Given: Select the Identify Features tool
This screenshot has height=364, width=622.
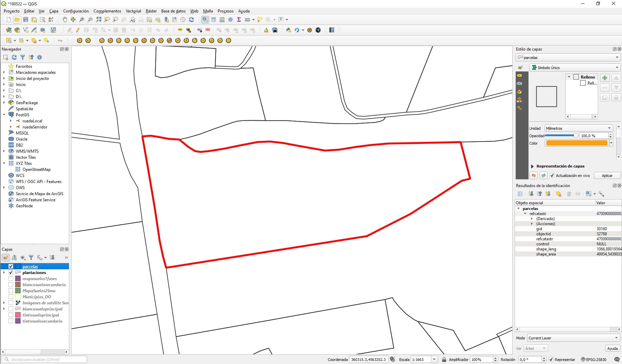Looking at the screenshot, I should (205, 20).
